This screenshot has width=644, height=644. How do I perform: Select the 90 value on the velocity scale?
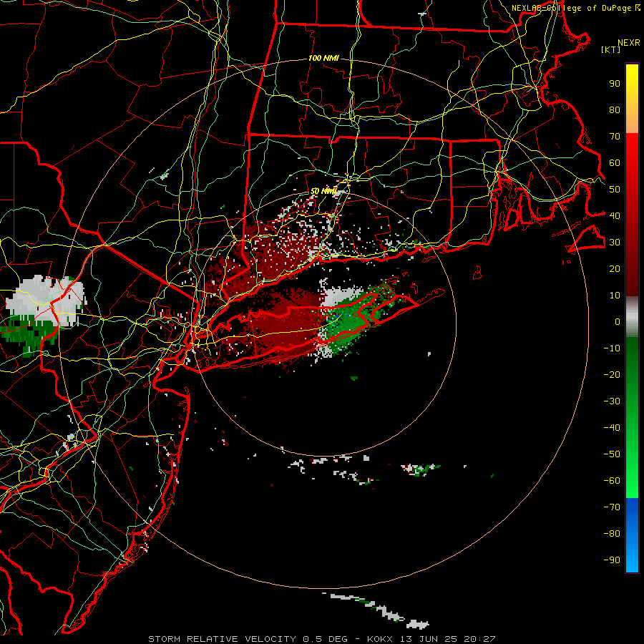[x=615, y=84]
